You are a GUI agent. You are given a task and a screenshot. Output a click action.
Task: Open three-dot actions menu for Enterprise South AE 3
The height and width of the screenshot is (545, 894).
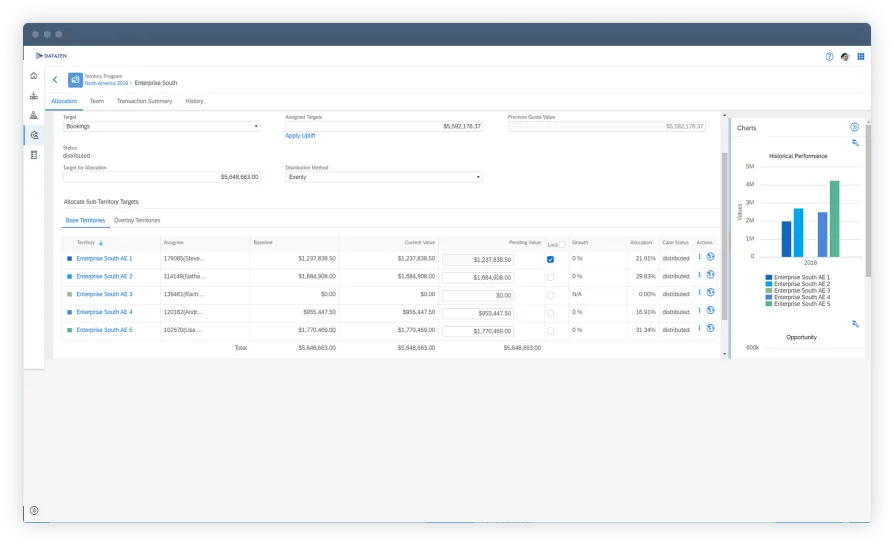point(699,293)
